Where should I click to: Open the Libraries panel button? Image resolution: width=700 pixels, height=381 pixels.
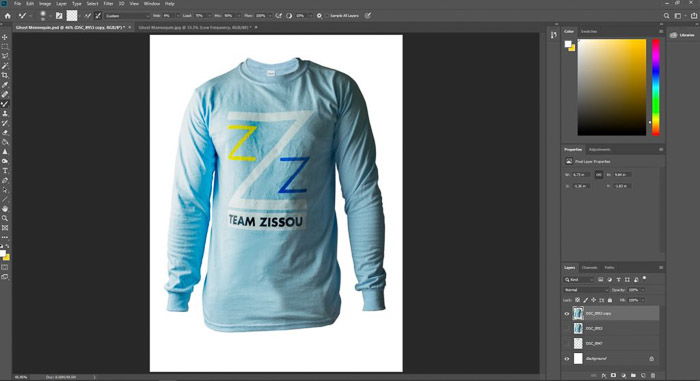[x=683, y=35]
